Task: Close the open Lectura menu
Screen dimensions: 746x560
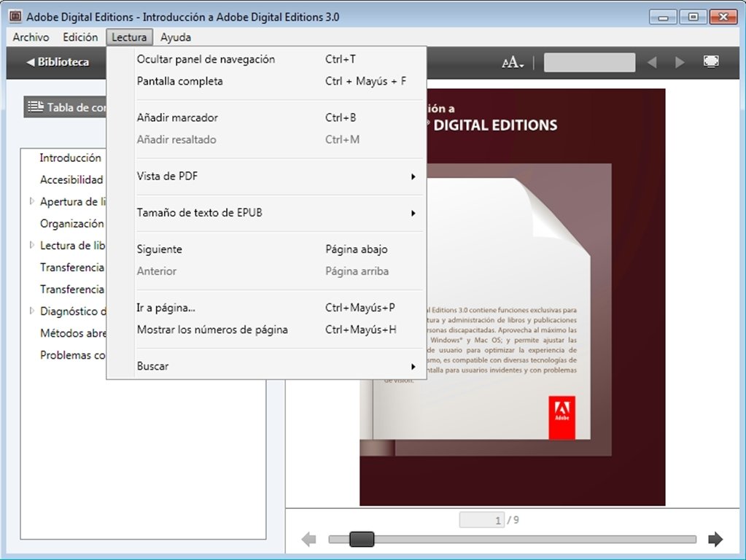Action: point(129,37)
